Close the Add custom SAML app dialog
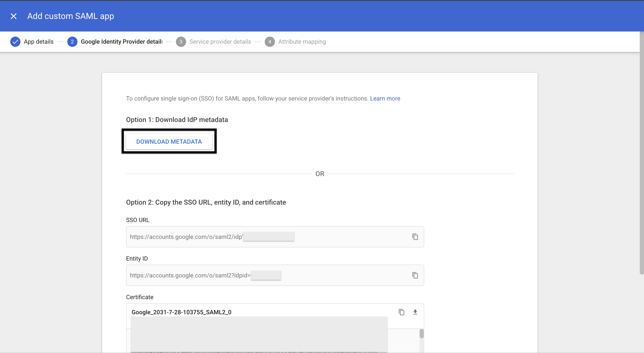 click(13, 16)
